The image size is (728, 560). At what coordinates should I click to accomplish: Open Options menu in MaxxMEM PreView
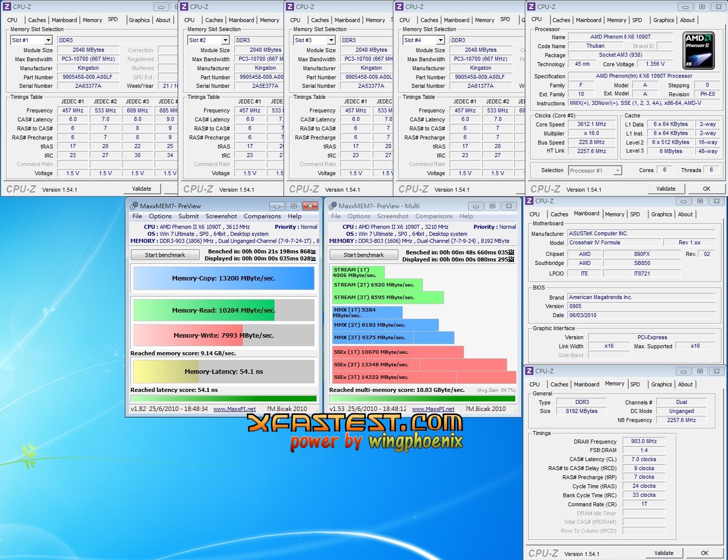160,216
